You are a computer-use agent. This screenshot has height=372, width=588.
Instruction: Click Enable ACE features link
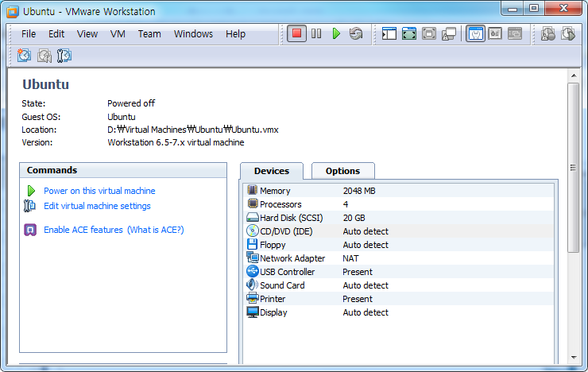tap(83, 230)
